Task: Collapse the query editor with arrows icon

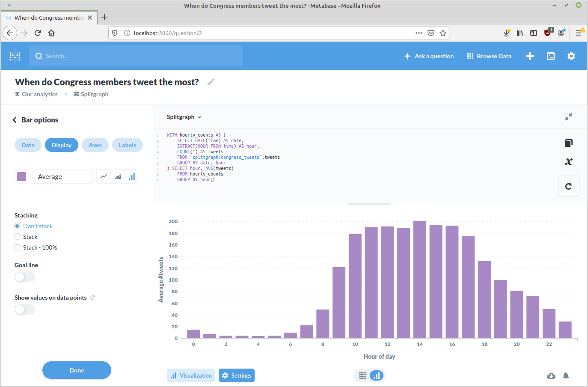Action: [569, 117]
